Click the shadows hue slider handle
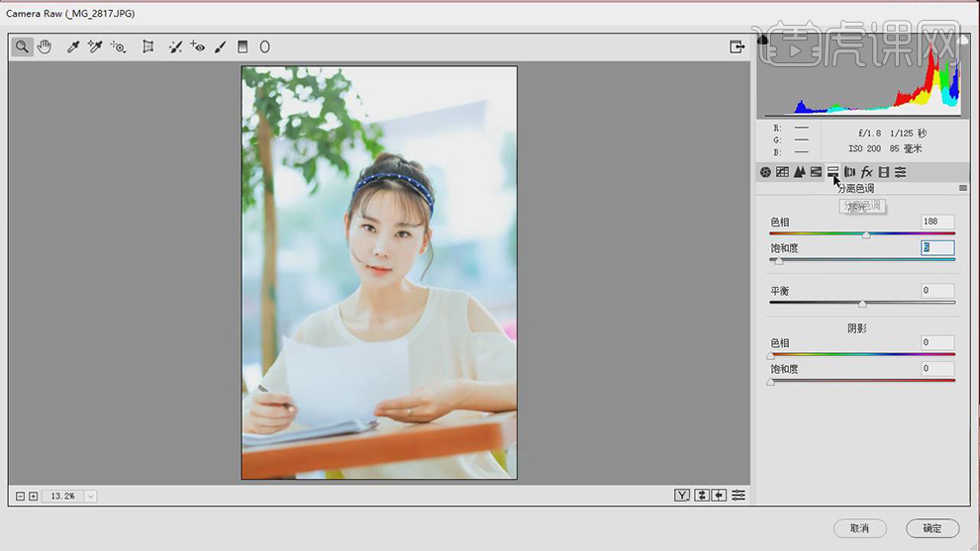 click(770, 356)
